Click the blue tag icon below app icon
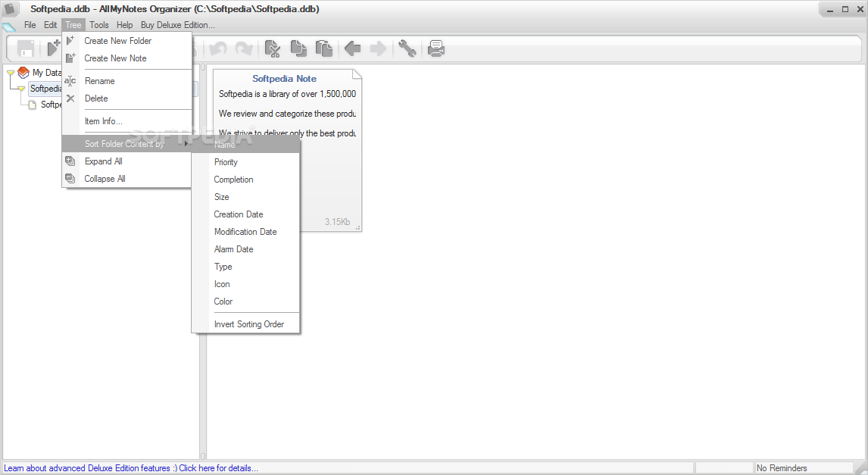This screenshot has height=475, width=868. (x=9, y=27)
